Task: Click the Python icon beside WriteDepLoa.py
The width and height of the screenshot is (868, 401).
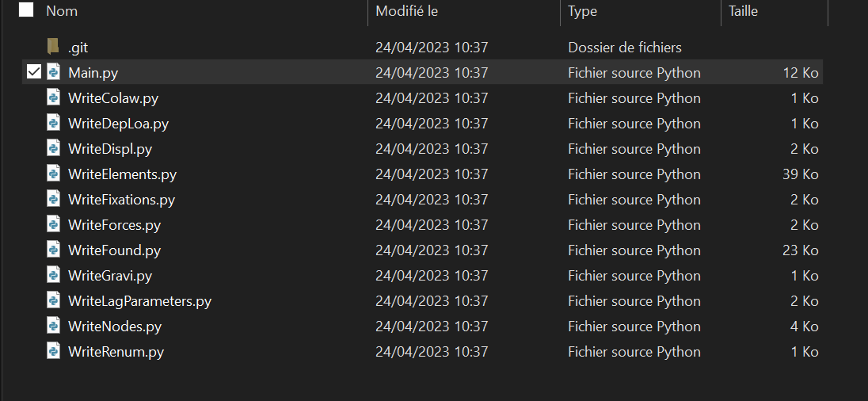Action: pyautogui.click(x=53, y=123)
